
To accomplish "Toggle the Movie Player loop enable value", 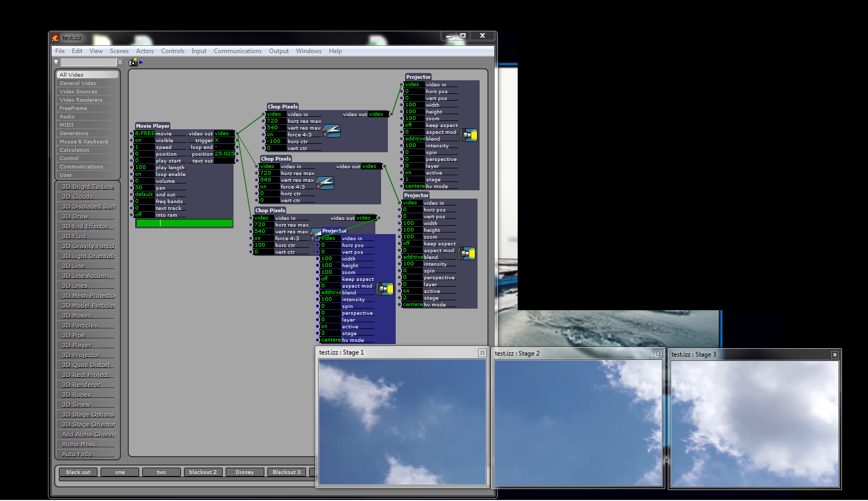I will click(x=144, y=174).
